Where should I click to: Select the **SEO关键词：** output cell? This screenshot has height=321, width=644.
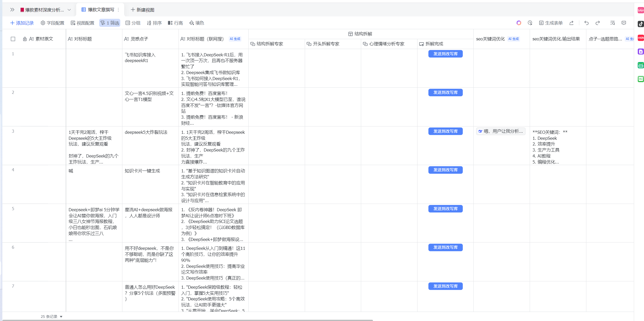click(558, 146)
